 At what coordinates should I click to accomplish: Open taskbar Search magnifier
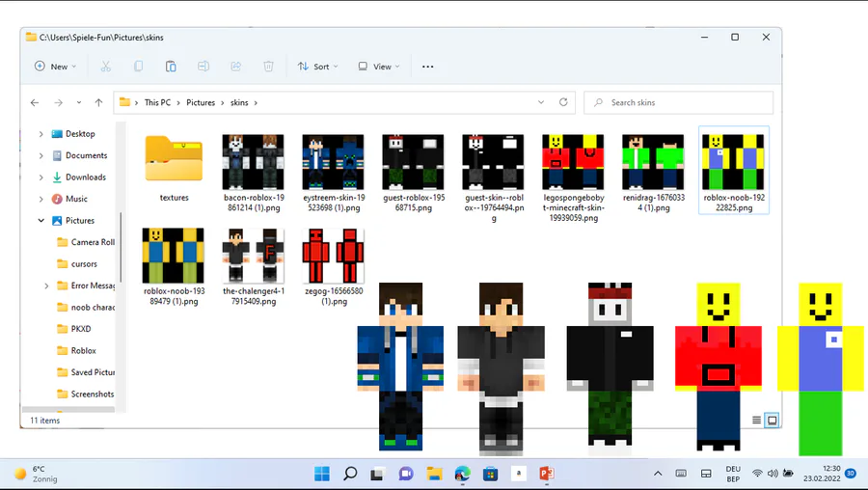tap(350, 474)
